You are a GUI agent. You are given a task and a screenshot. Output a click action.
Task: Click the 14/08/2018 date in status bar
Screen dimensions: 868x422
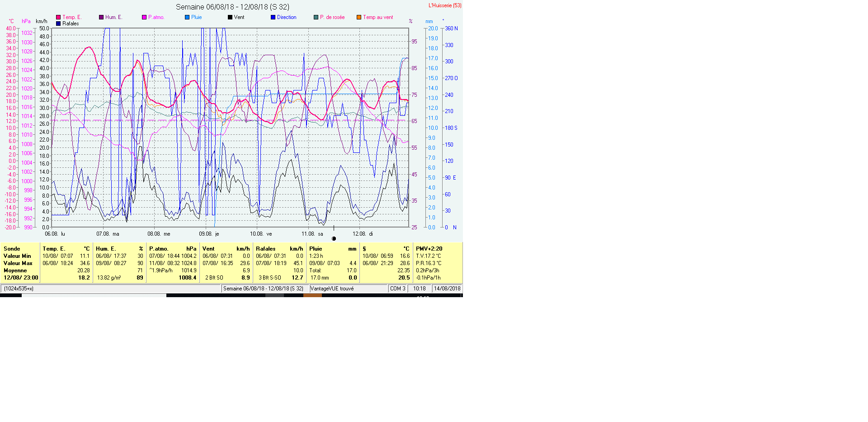(x=447, y=289)
